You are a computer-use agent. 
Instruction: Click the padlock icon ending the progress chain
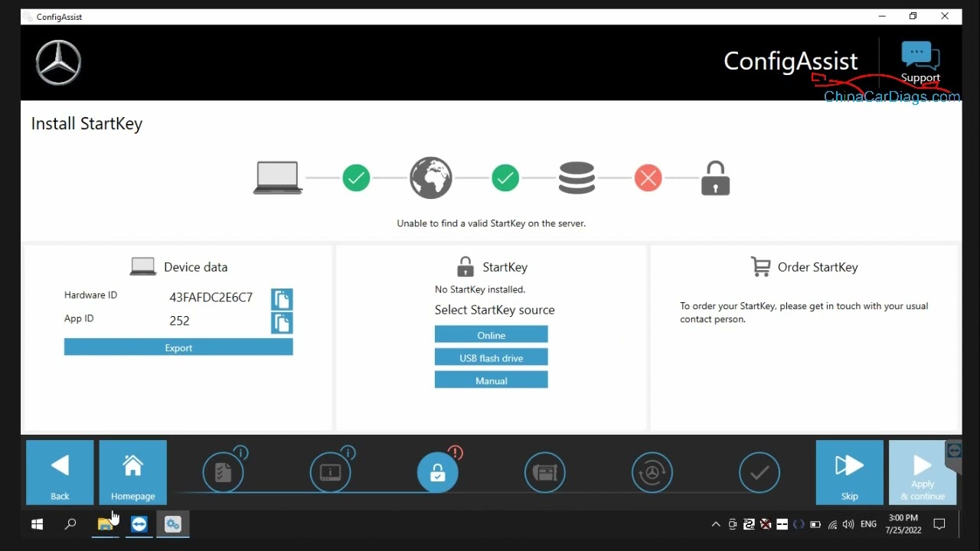pyautogui.click(x=715, y=178)
